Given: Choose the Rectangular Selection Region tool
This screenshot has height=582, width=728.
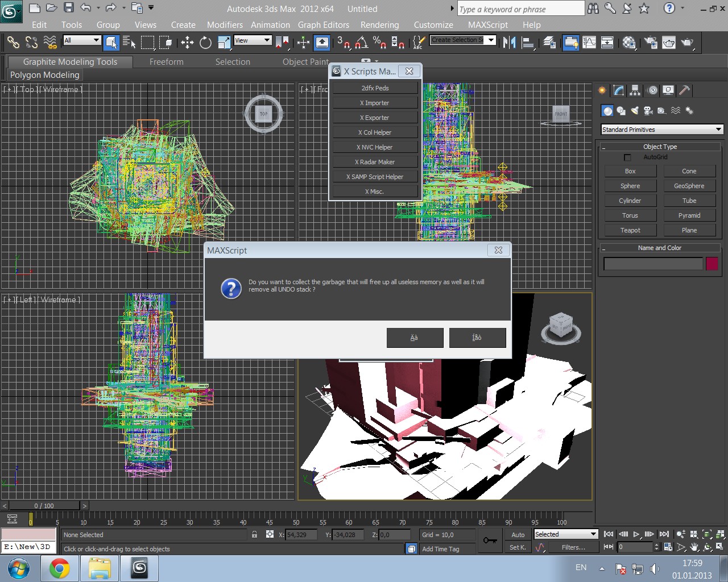Looking at the screenshot, I should tap(147, 42).
